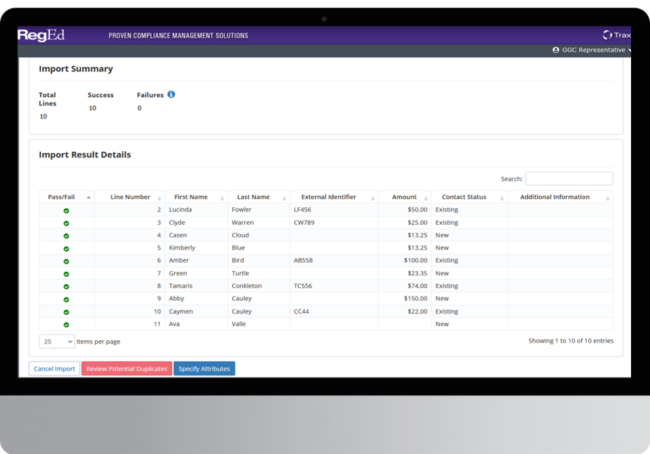Click the user avatar icon beside GGC Representative

(555, 50)
